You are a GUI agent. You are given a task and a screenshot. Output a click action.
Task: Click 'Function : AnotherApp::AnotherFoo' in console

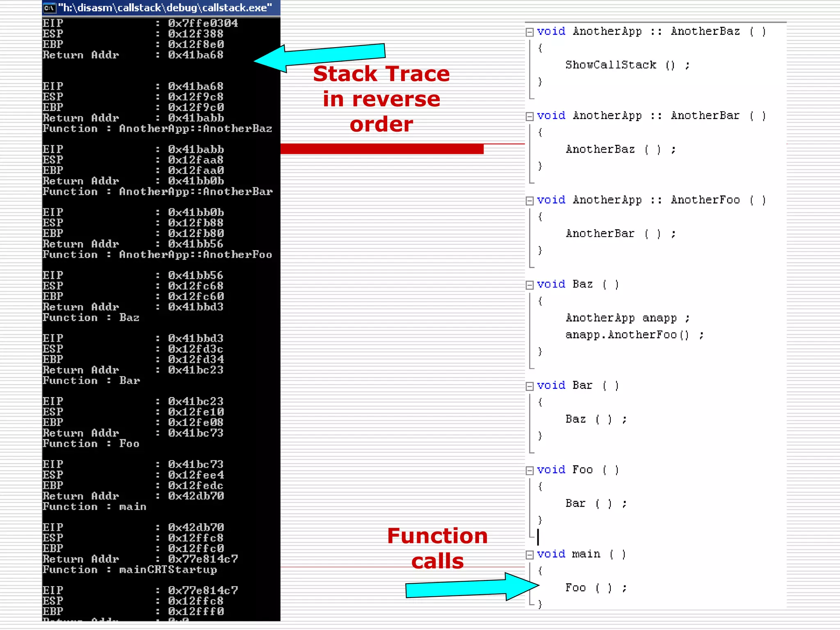point(157,255)
